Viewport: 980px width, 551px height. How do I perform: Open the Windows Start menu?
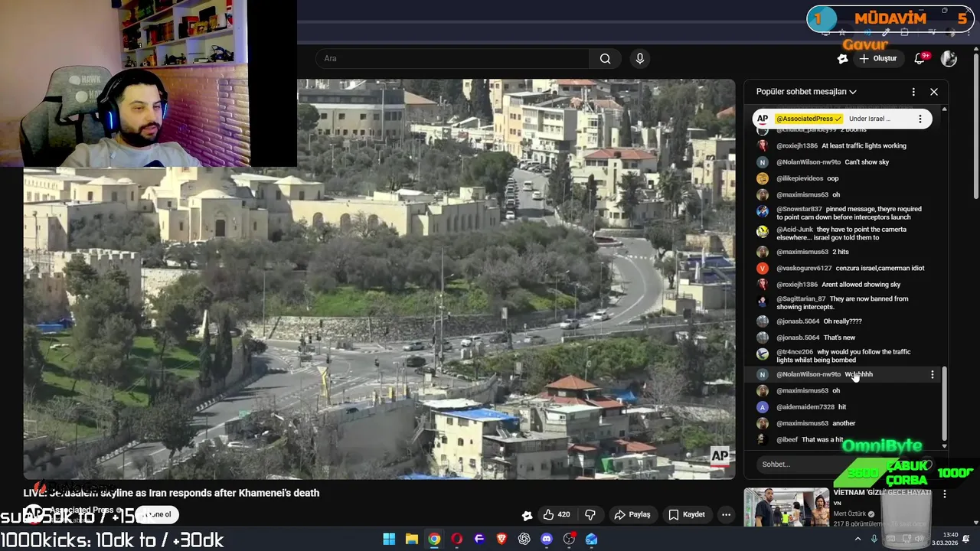[389, 539]
